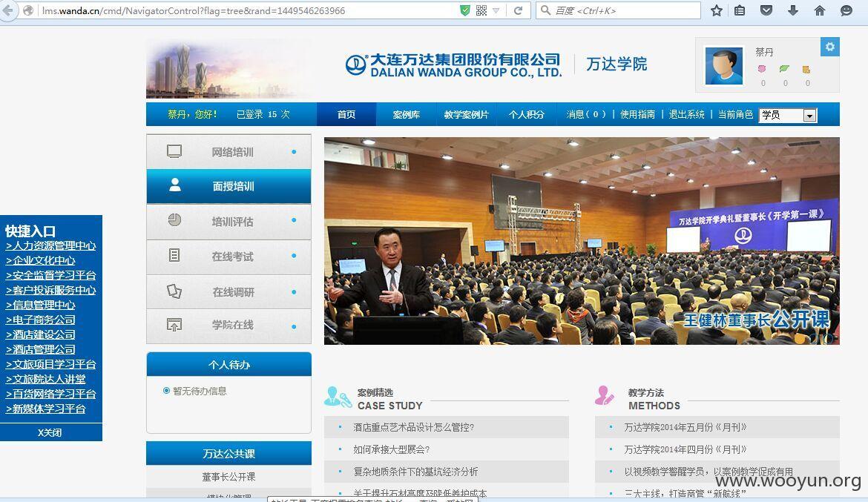Viewport: 868px width, 502px height.
Task: Go to browser home page icon
Action: tap(820, 10)
